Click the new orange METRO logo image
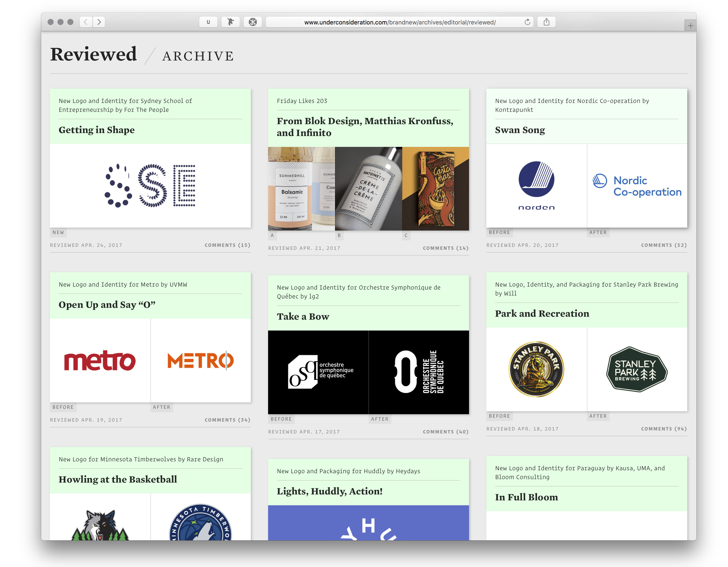The width and height of the screenshot is (728, 567). pyautogui.click(x=201, y=361)
